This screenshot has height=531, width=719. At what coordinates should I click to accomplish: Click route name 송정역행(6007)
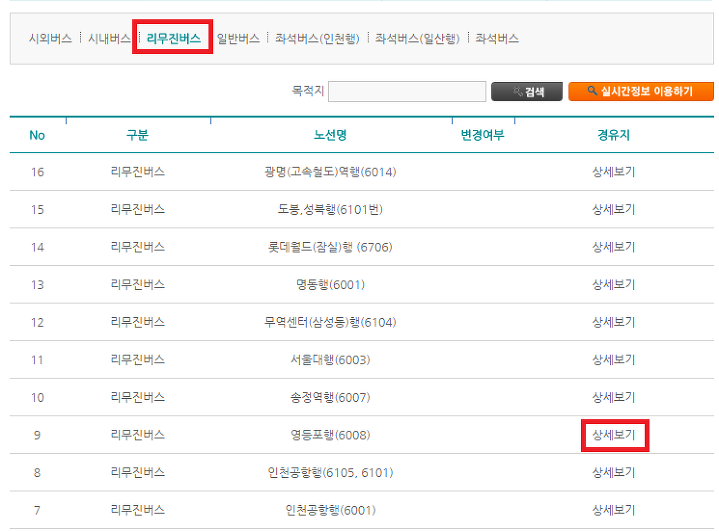click(x=330, y=398)
